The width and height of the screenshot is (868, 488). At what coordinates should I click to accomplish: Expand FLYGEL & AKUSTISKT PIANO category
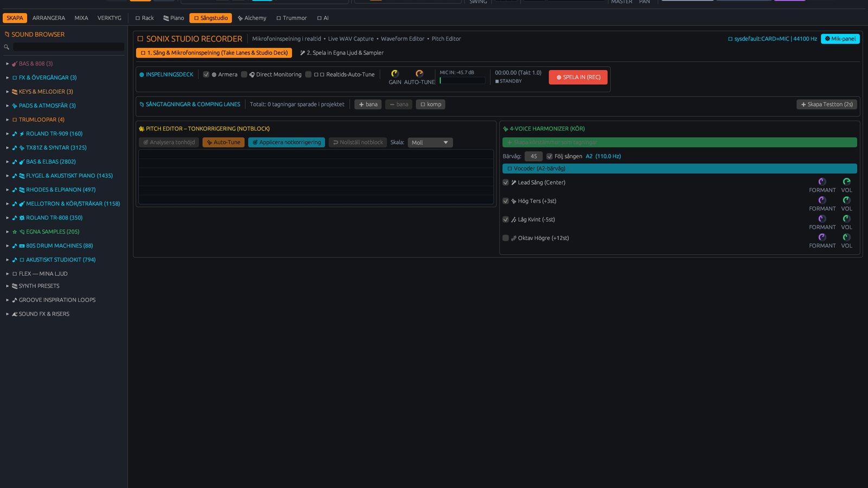8,176
